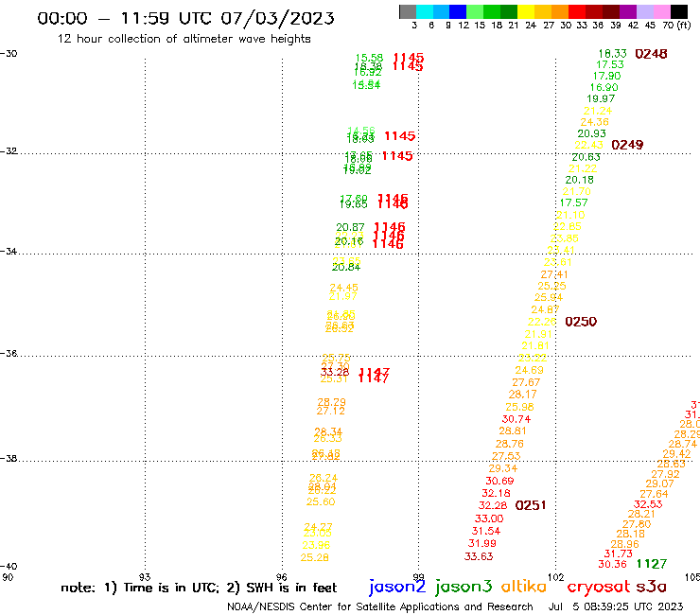Click the wave height value 30.36
This screenshot has width=700, height=615.
[x=613, y=565]
